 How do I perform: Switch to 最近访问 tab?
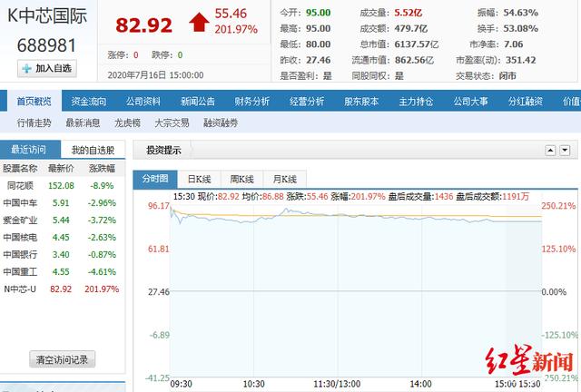[x=29, y=150]
